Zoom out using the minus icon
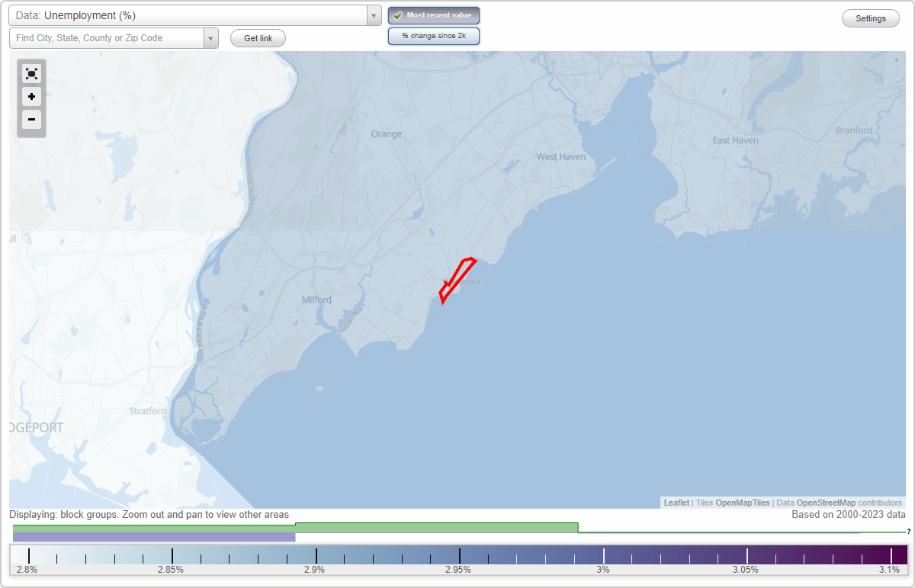The image size is (915, 588). 31,120
